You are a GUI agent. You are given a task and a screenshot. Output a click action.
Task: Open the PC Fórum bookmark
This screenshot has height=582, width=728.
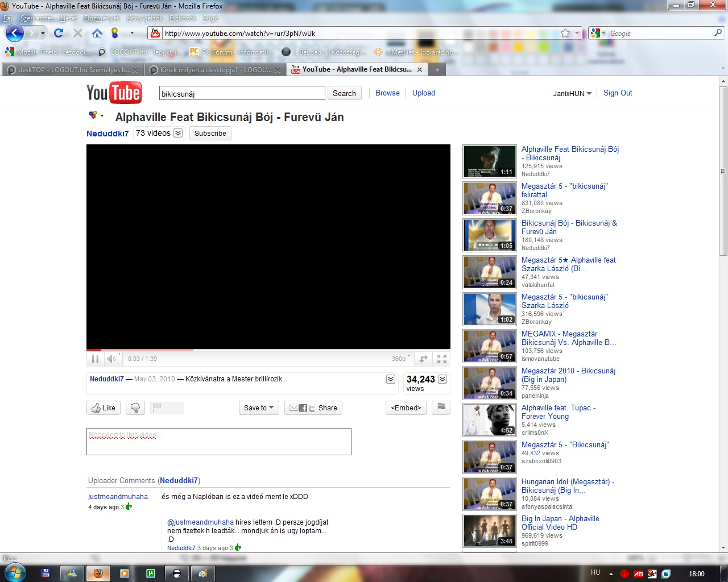[x=231, y=52]
